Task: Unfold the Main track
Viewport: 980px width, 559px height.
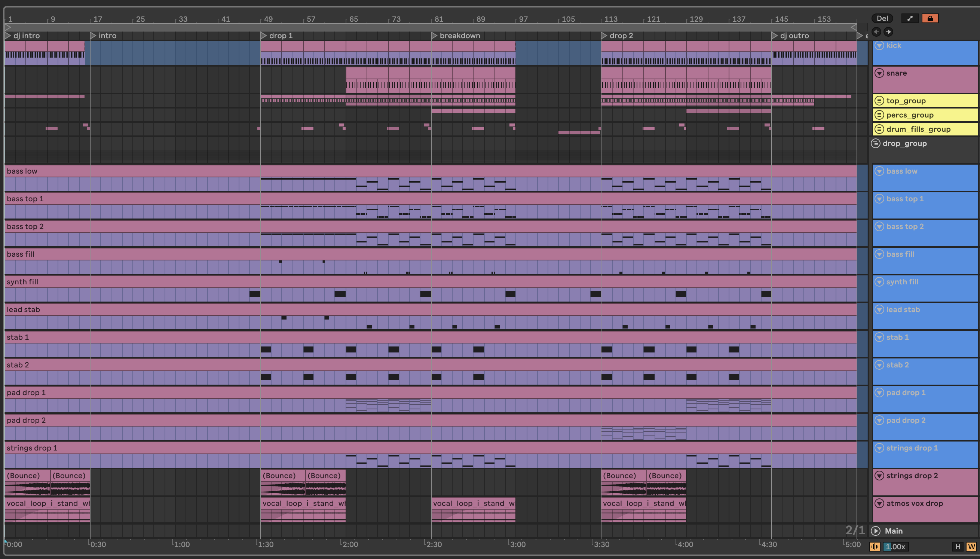Action: point(876,531)
